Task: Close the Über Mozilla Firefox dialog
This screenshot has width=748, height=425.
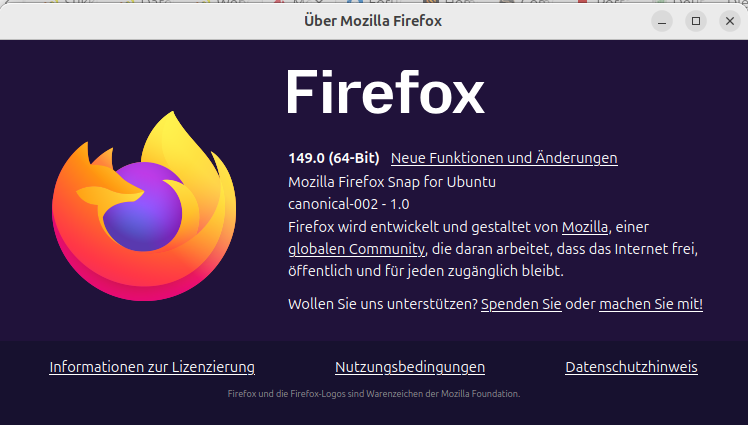Action: pos(729,21)
